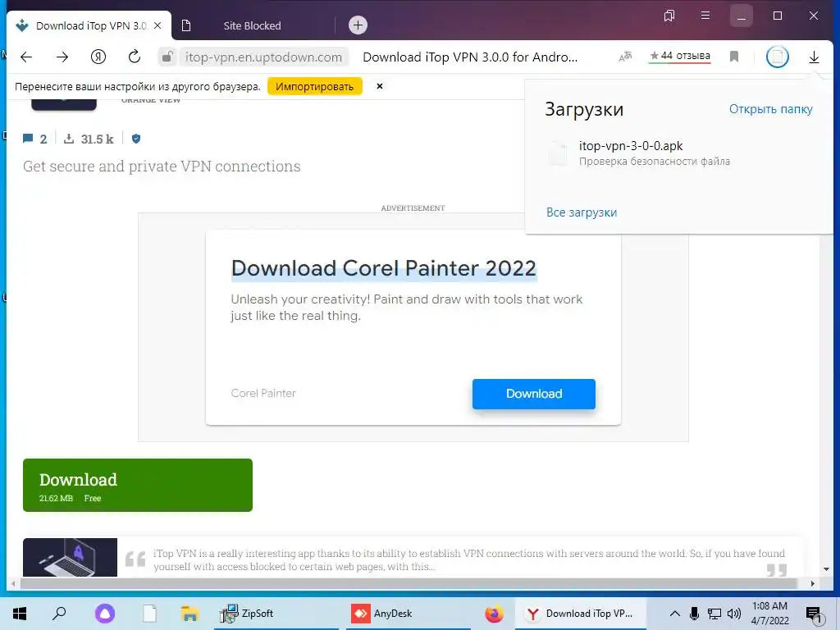Switch to AnyDesk in the taskbar
840x630 pixels.
pos(409,614)
